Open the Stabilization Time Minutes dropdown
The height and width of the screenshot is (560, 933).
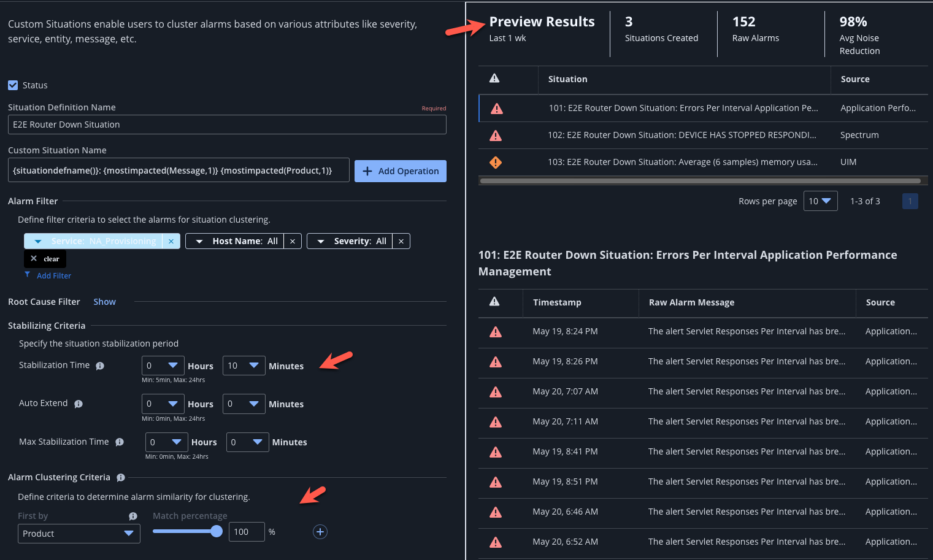244,365
